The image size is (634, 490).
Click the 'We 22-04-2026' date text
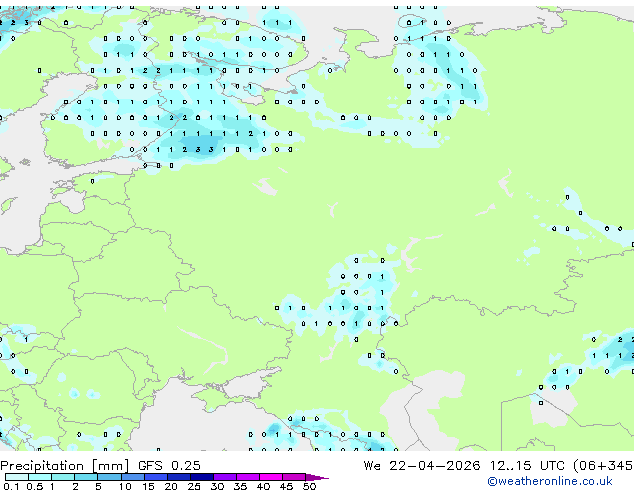pos(422,466)
